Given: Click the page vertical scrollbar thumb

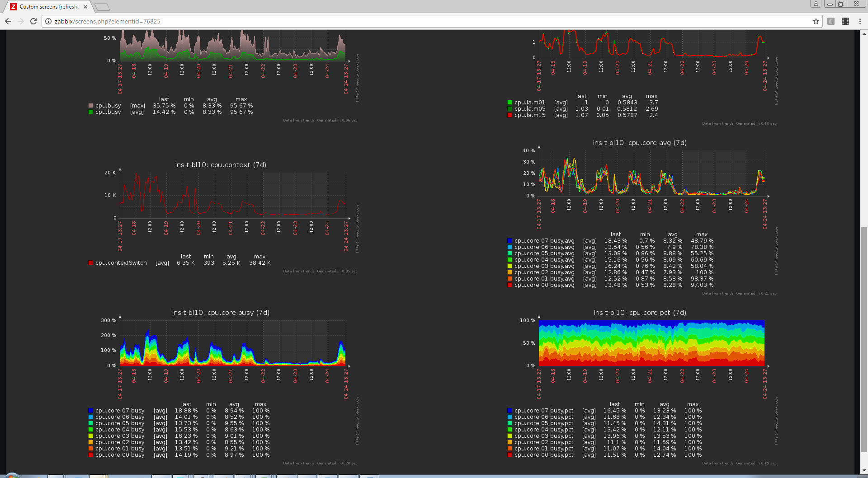Looking at the screenshot, I should point(864,339).
